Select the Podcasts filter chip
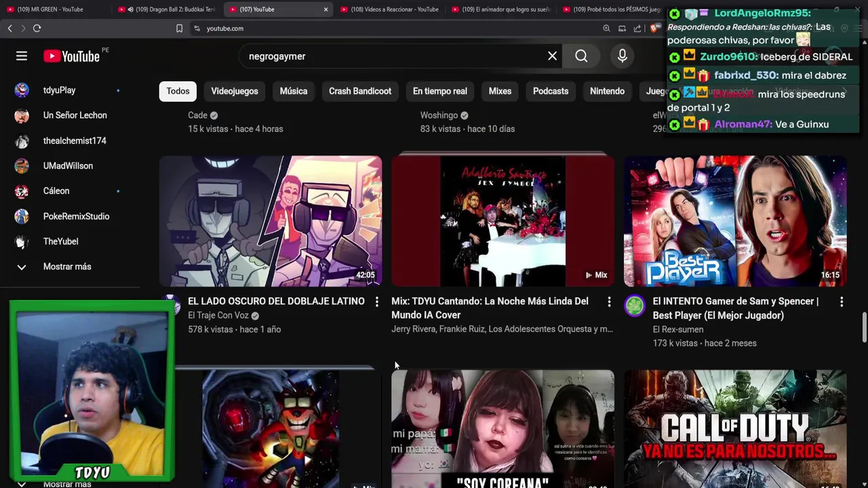 pyautogui.click(x=551, y=91)
